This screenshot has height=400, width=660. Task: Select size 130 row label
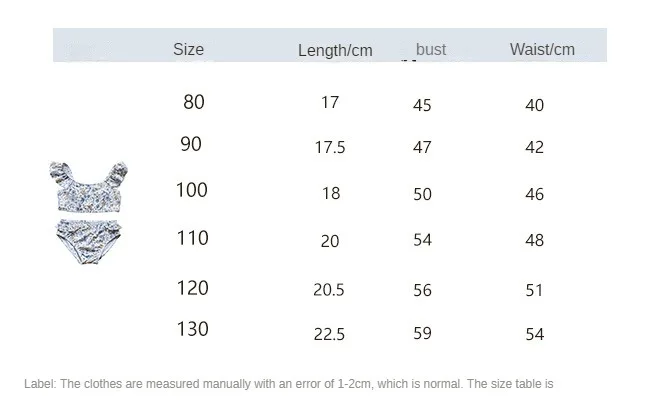pyautogui.click(x=192, y=328)
